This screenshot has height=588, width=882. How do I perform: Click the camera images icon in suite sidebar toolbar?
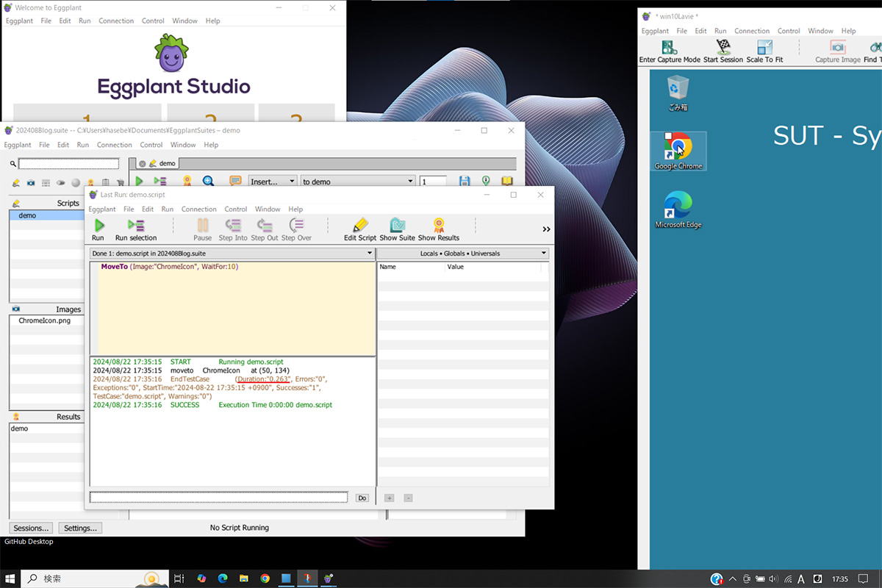[31, 182]
